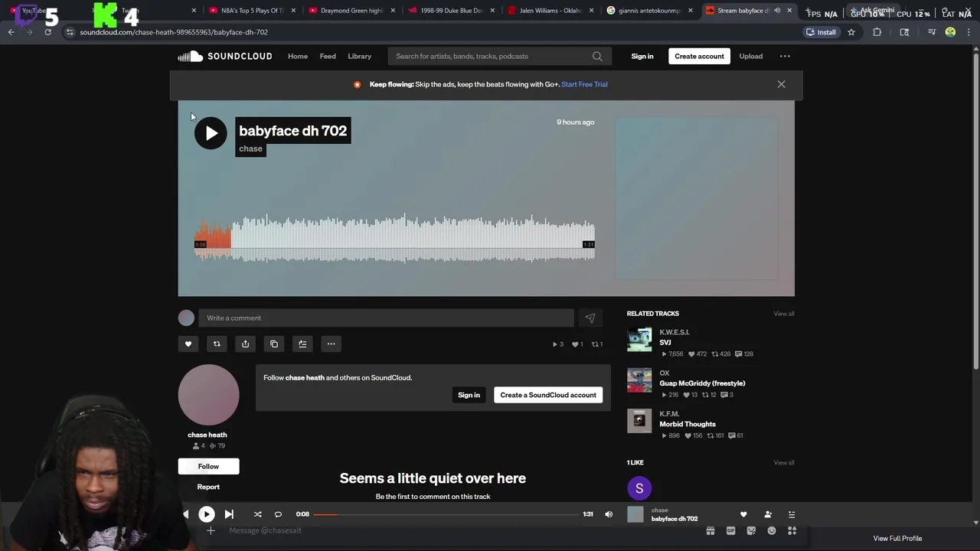Viewport: 980px width, 551px height.
Task: Open the emoji picker in the chat bar
Action: point(771,530)
